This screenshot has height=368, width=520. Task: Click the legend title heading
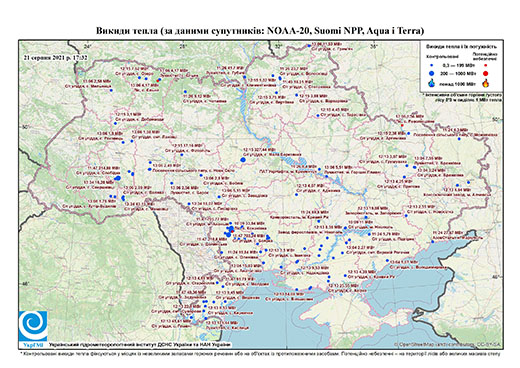[461, 47]
